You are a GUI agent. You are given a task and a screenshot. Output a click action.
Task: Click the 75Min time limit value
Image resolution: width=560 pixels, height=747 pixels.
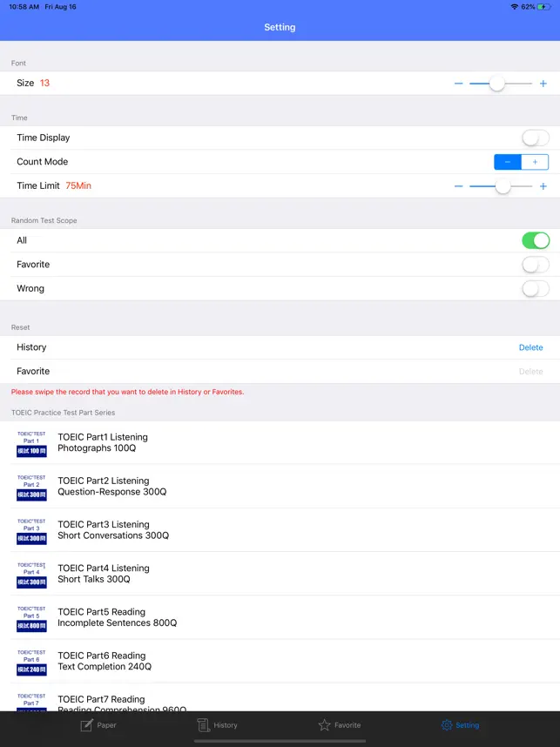click(78, 185)
